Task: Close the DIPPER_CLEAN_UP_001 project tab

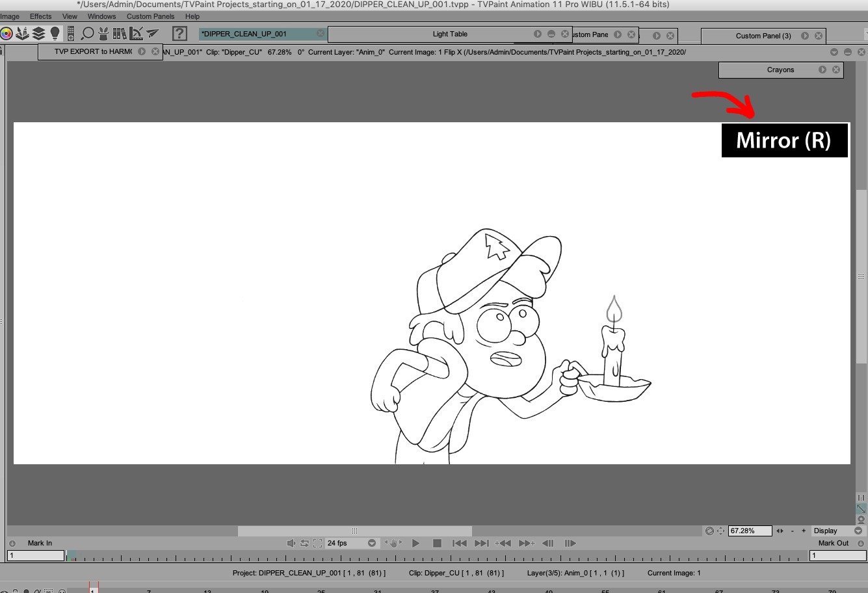Action: (x=321, y=33)
